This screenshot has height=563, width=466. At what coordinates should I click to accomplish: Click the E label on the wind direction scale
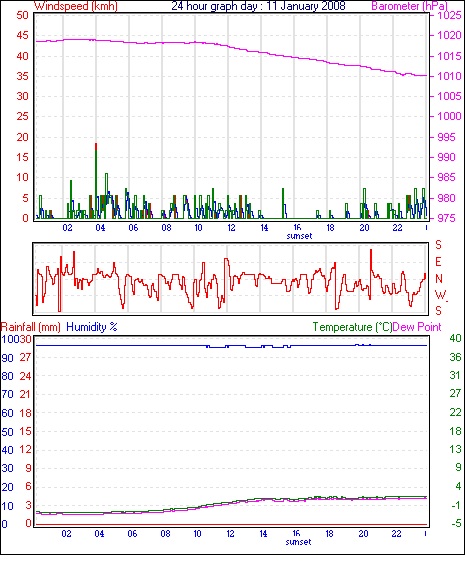tap(438, 262)
